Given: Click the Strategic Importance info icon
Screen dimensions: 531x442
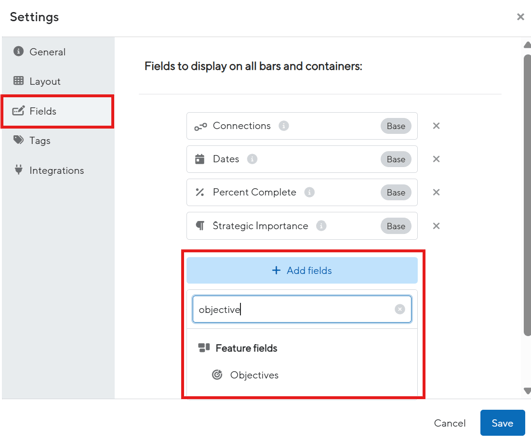Looking at the screenshot, I should pos(321,226).
